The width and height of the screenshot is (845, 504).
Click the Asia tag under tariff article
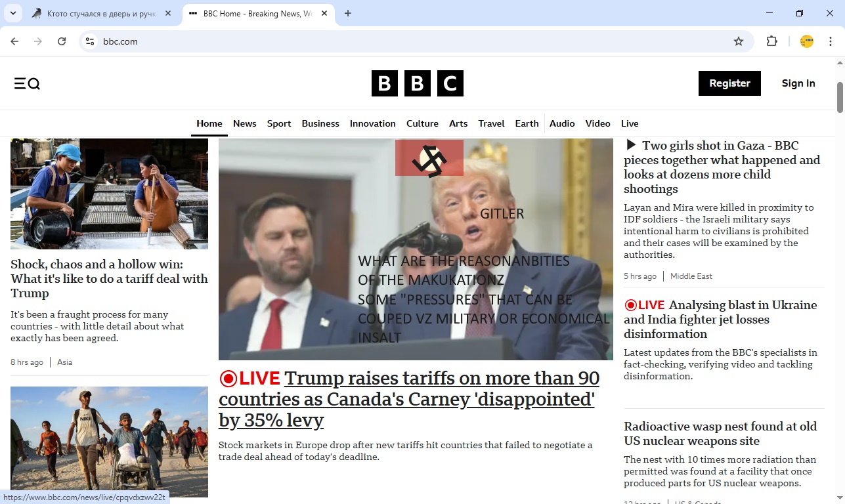[x=64, y=362]
